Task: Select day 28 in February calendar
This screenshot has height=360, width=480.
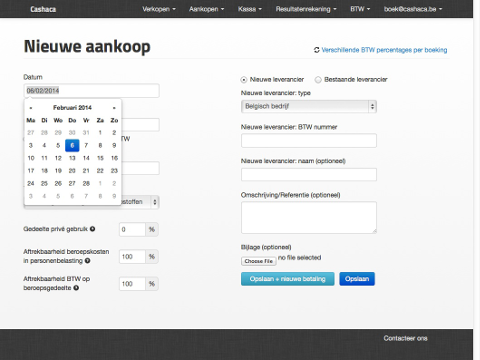Action: pyautogui.click(x=86, y=183)
